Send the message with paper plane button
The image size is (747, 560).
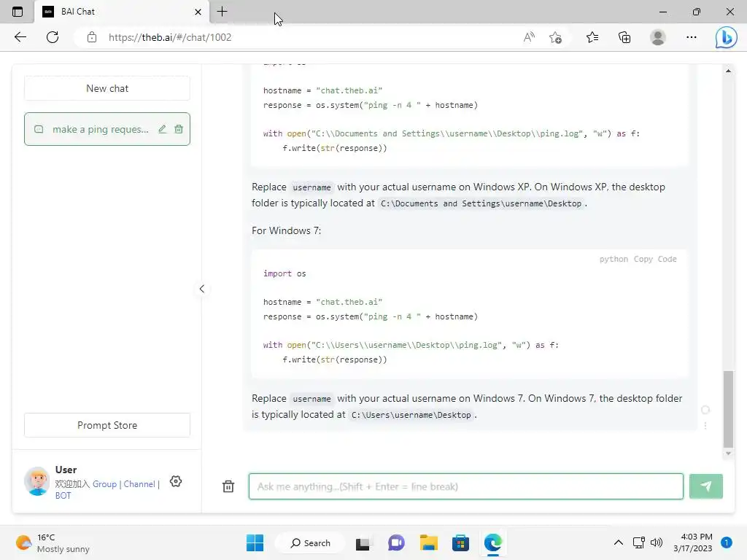click(706, 486)
